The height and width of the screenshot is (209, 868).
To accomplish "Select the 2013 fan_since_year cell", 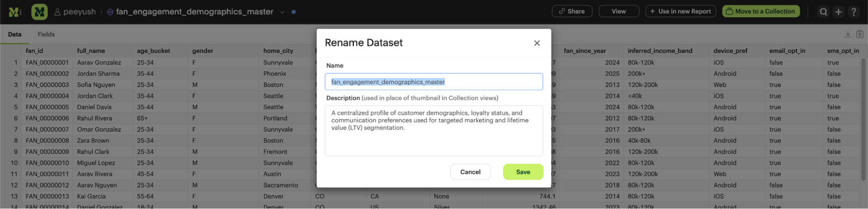I will pyautogui.click(x=612, y=85).
